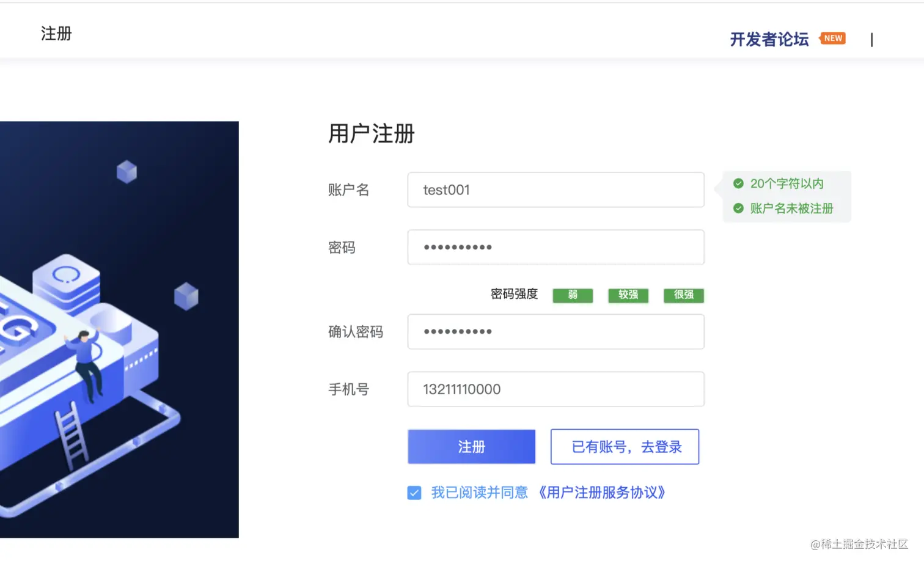Click the 20个字符以内 validation text

tap(787, 183)
